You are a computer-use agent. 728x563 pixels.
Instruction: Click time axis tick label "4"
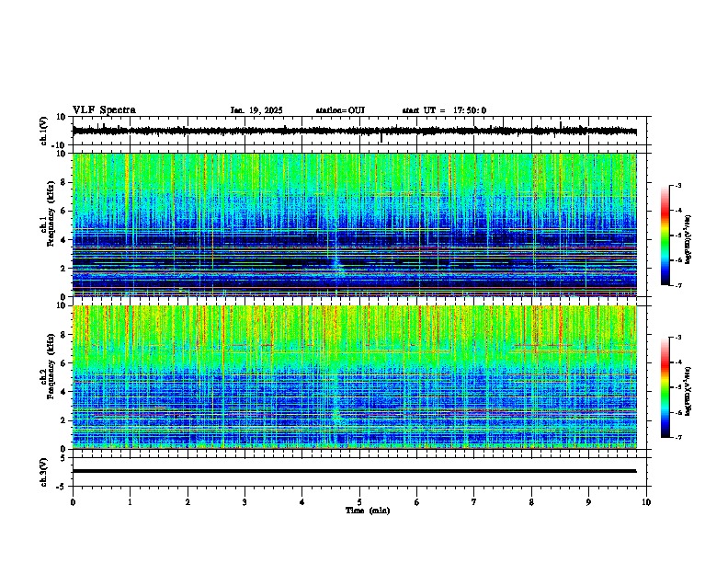click(301, 502)
